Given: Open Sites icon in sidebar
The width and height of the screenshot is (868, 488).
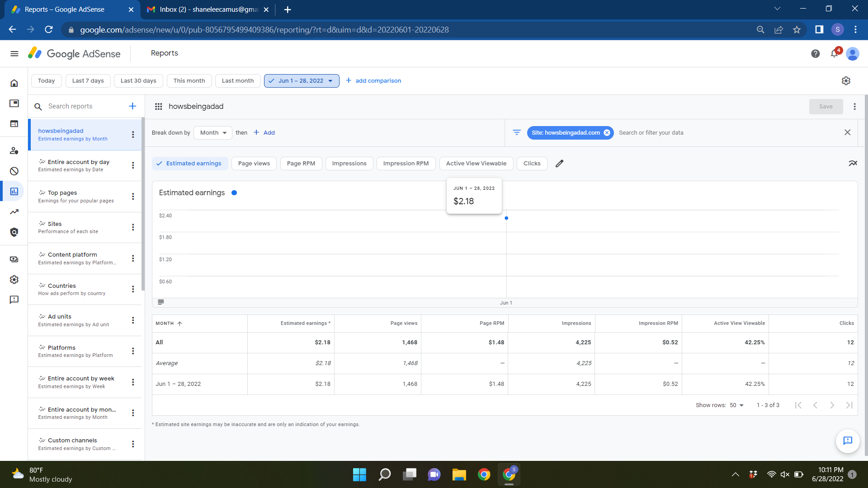Looking at the screenshot, I should coord(14,124).
